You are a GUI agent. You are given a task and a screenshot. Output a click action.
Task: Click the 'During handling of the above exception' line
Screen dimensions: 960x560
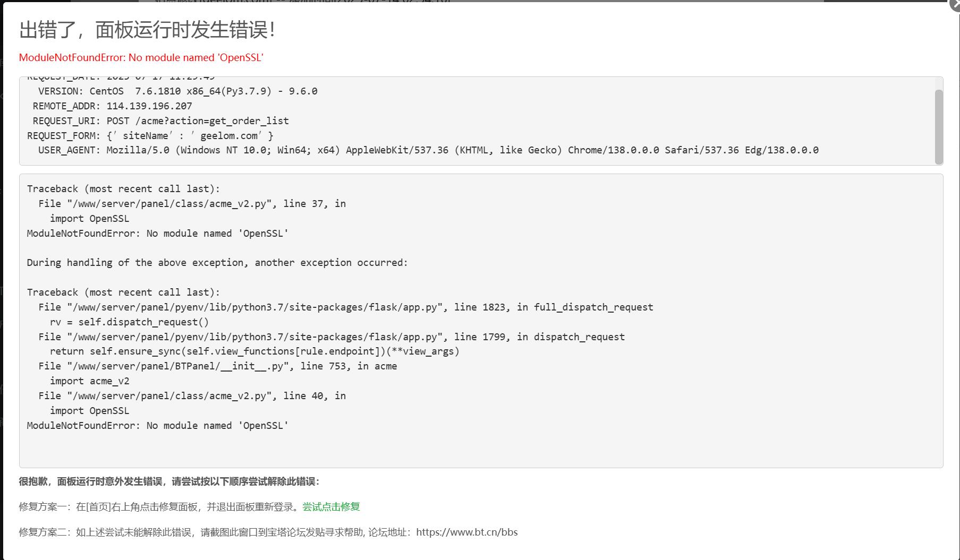tap(217, 263)
